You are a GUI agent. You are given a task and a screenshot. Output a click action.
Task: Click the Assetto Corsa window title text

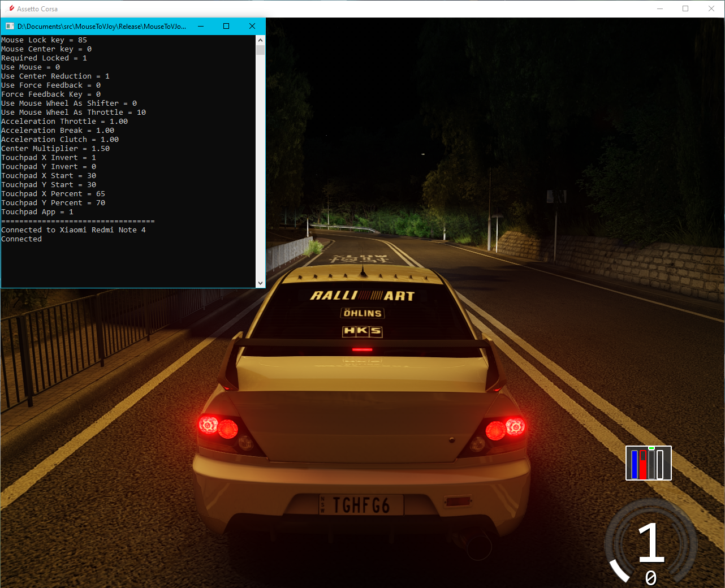coord(37,9)
